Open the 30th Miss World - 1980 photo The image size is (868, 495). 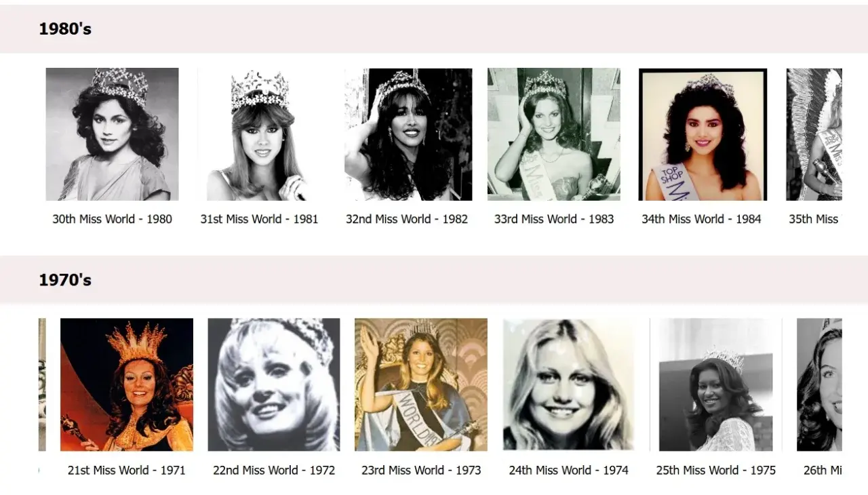[x=113, y=134]
